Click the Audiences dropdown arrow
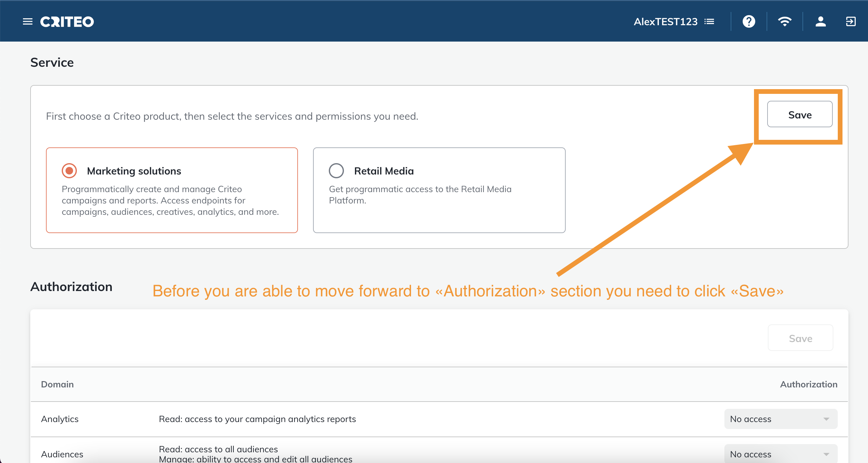The image size is (868, 463). (826, 454)
